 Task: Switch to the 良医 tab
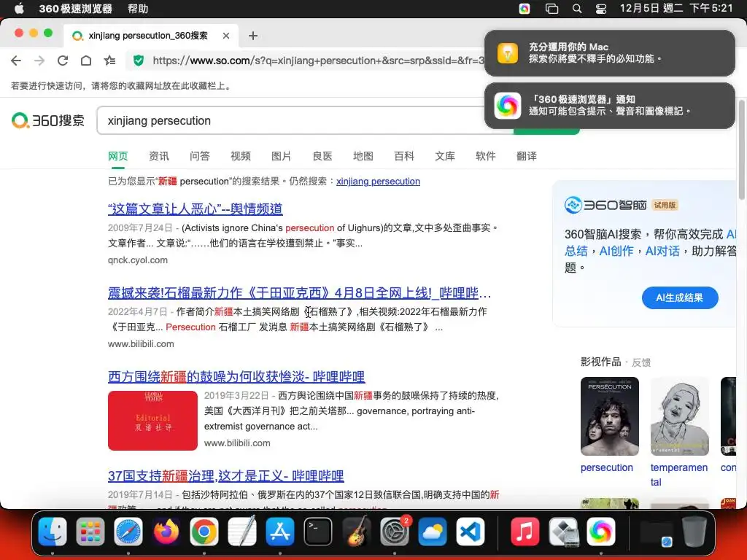point(322,156)
